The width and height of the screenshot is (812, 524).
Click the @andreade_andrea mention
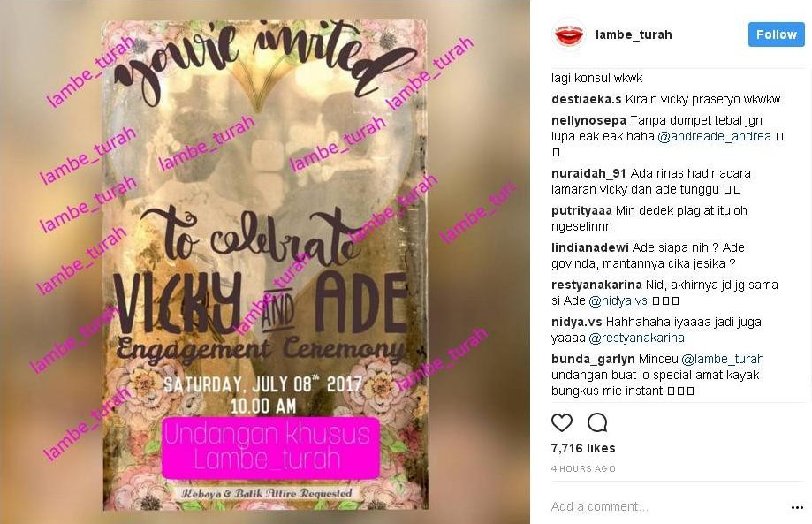coord(714,137)
